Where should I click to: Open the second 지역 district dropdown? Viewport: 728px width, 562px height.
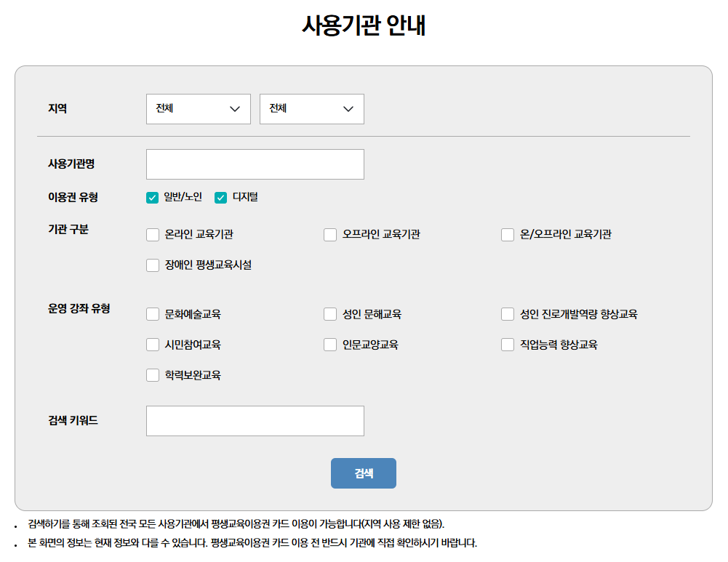click(311, 108)
